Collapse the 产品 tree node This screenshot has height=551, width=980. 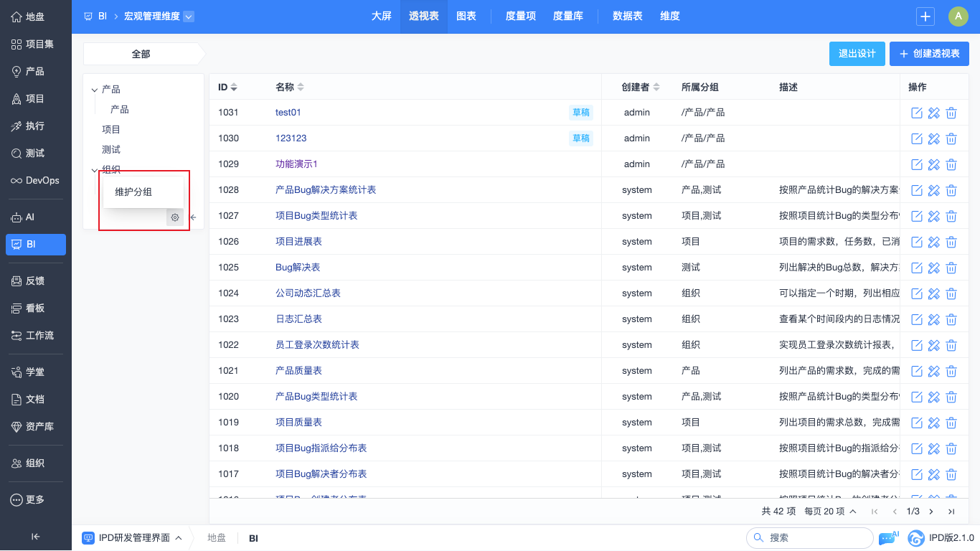[x=94, y=90]
